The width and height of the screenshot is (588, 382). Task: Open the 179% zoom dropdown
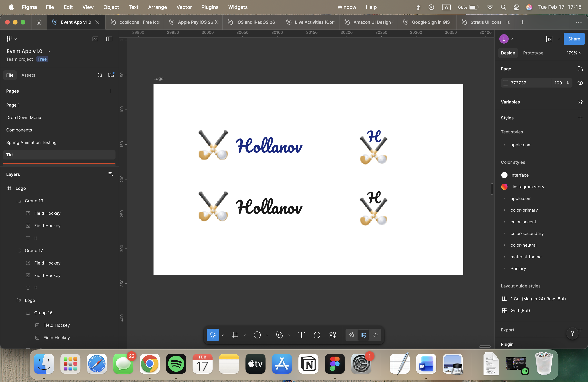click(574, 53)
